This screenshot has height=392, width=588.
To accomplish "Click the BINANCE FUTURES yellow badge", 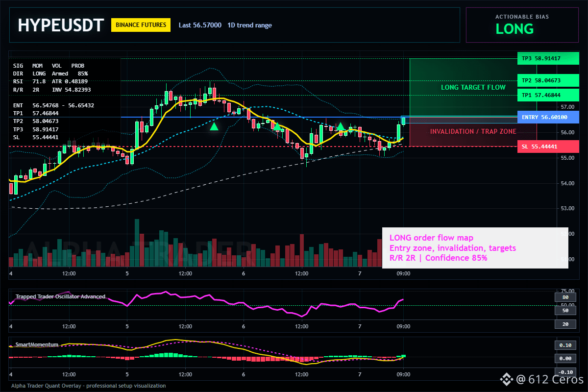I will tap(141, 25).
